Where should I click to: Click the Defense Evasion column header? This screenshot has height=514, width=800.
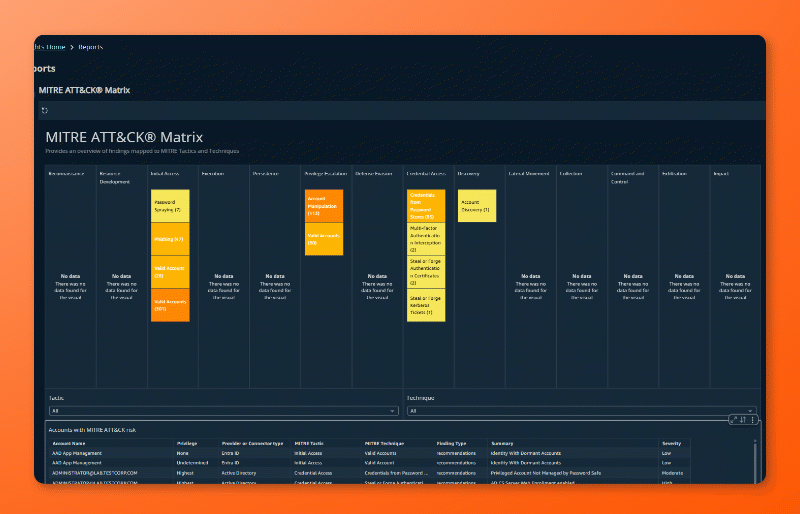point(374,174)
